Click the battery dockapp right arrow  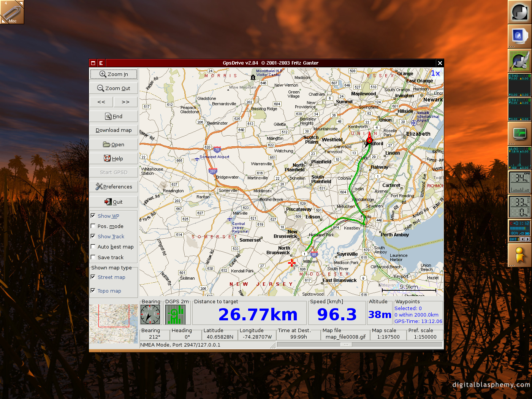point(527,239)
